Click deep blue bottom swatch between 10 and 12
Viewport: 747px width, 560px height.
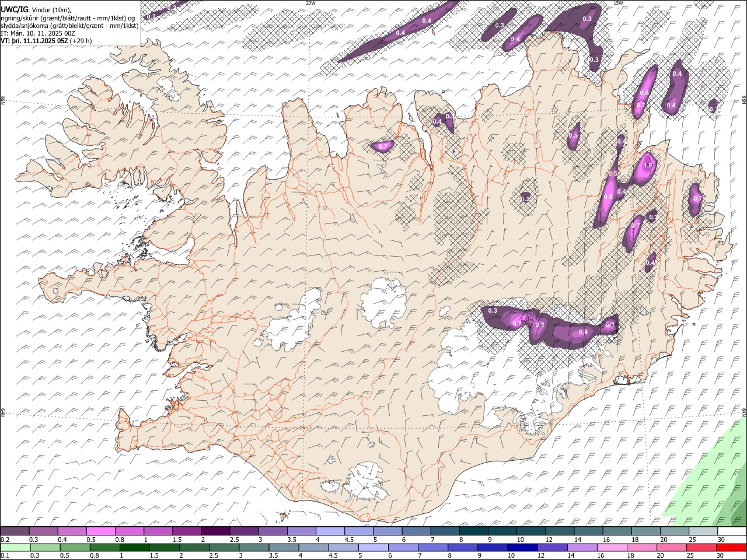click(x=522, y=547)
